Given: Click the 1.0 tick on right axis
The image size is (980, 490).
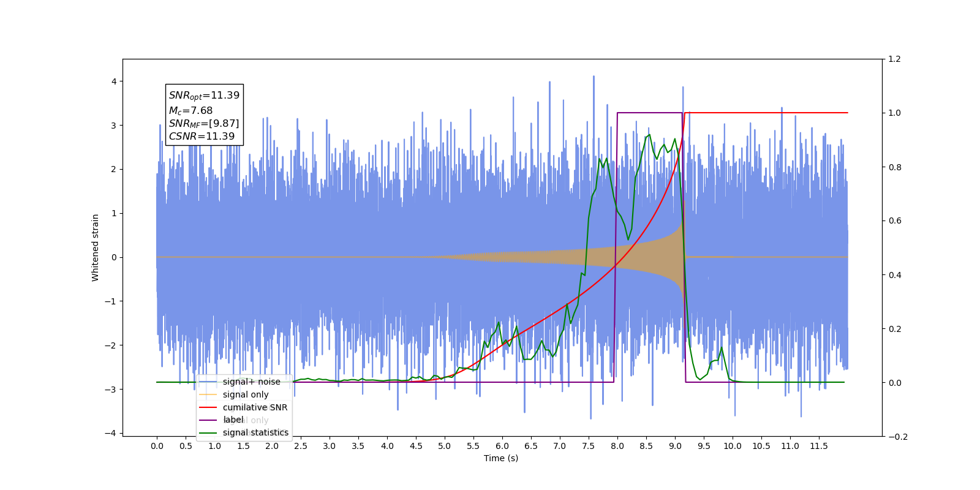Looking at the screenshot, I should 894,113.
